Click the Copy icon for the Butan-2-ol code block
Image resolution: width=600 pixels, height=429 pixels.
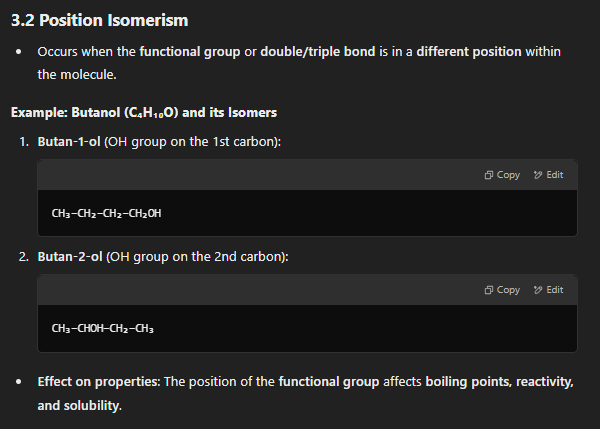pos(488,290)
